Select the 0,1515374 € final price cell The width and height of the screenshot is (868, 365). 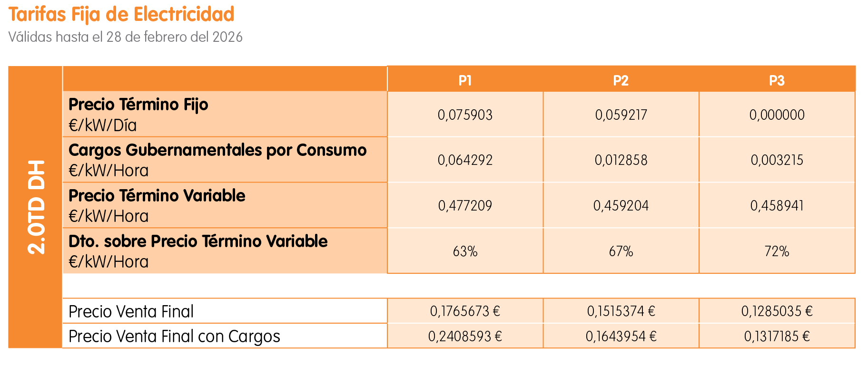point(621,311)
